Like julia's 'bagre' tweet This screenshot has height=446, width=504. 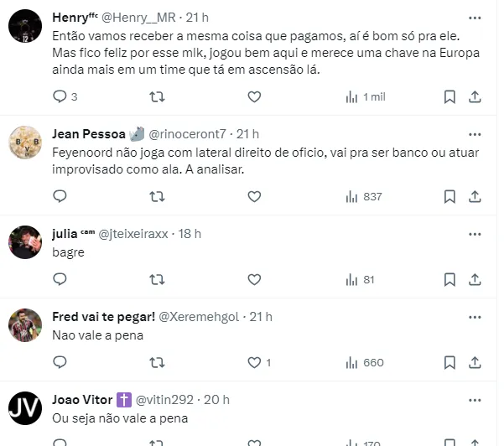(254, 279)
